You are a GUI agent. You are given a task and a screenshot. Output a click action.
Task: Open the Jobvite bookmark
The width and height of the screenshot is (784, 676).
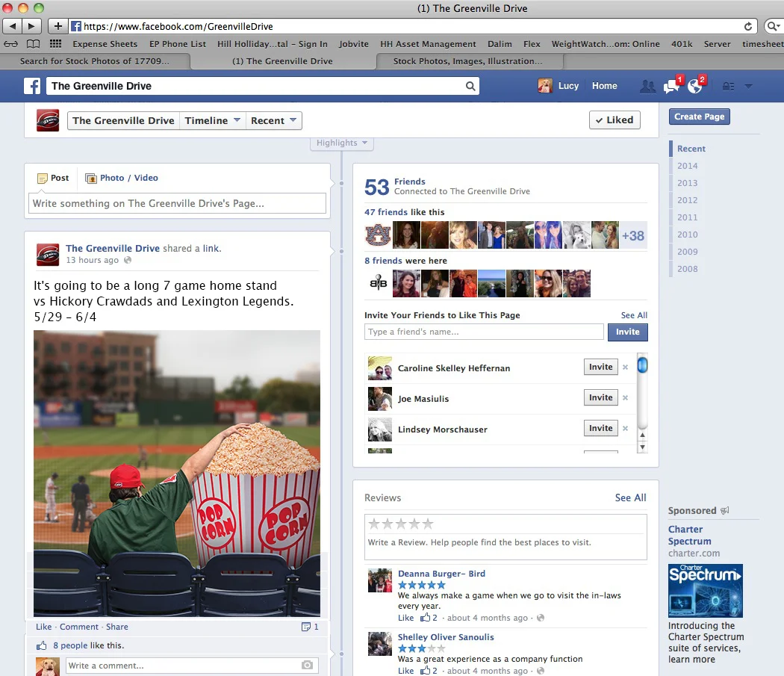tap(353, 44)
